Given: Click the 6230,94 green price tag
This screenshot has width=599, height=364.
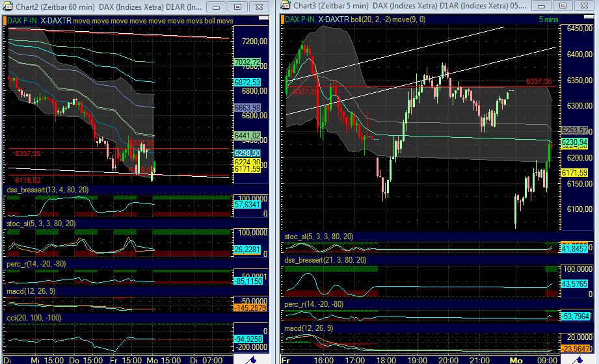Looking at the screenshot, I should tap(574, 142).
